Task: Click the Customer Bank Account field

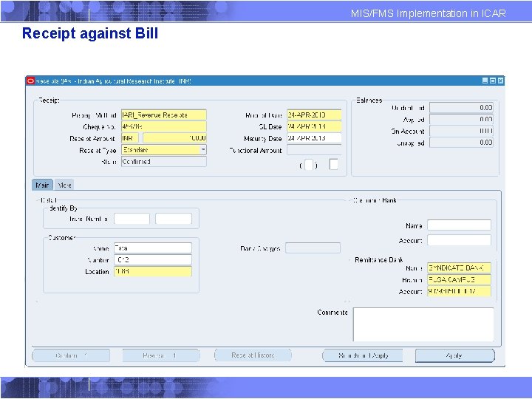Action: pyautogui.click(x=459, y=240)
